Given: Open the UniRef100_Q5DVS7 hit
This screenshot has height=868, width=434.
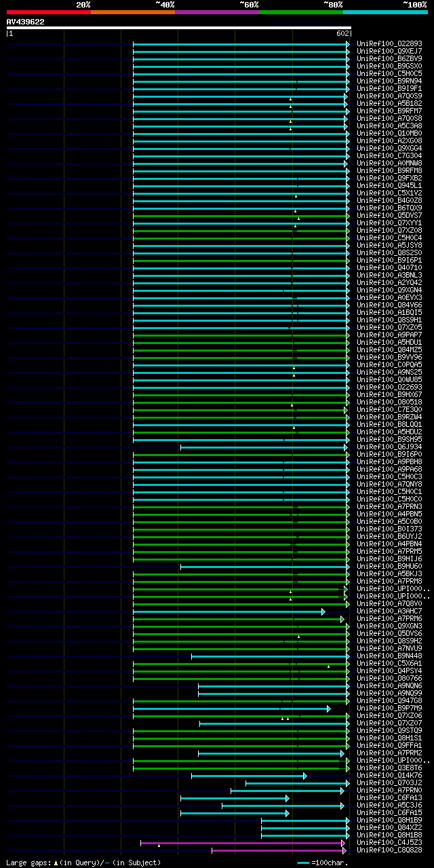Looking at the screenshot, I should (x=389, y=215).
